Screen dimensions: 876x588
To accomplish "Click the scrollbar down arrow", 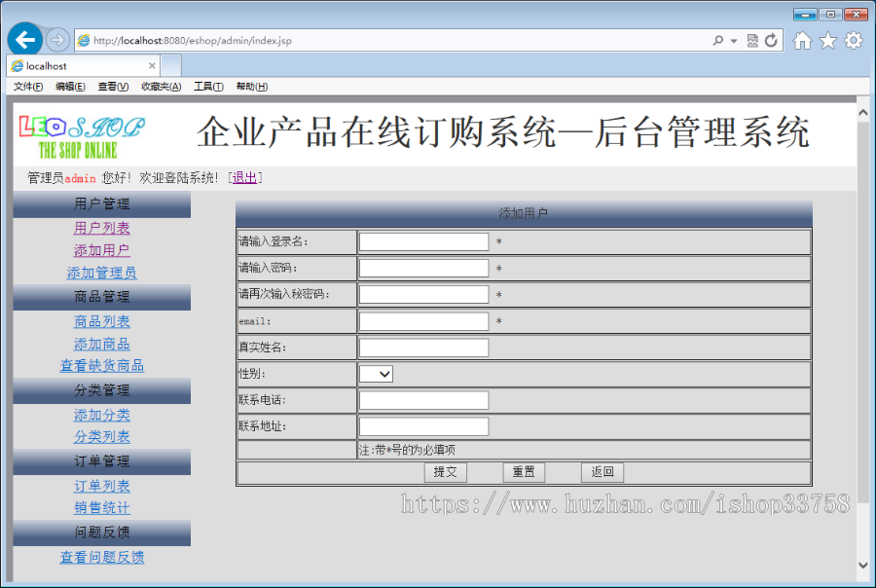I will point(862,564).
